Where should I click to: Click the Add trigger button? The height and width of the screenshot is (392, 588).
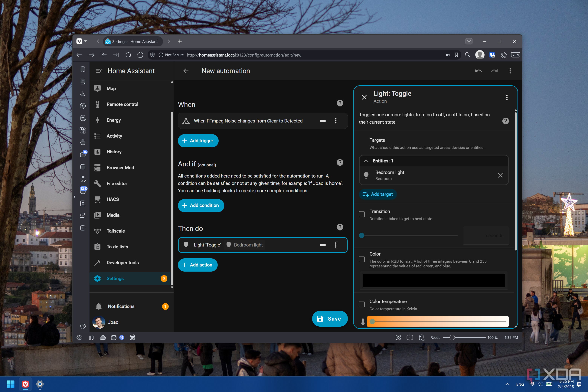[x=198, y=141]
